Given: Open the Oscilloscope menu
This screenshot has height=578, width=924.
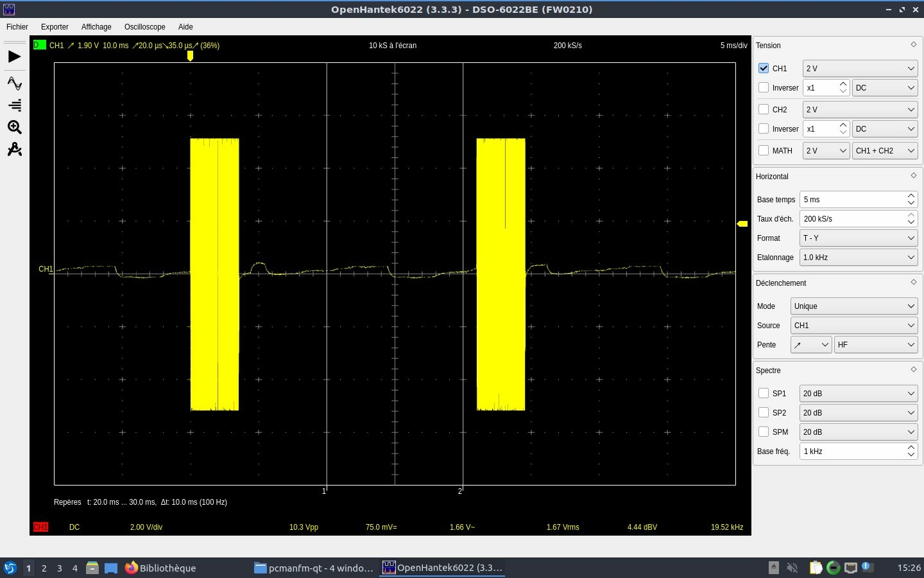Looking at the screenshot, I should click(145, 26).
